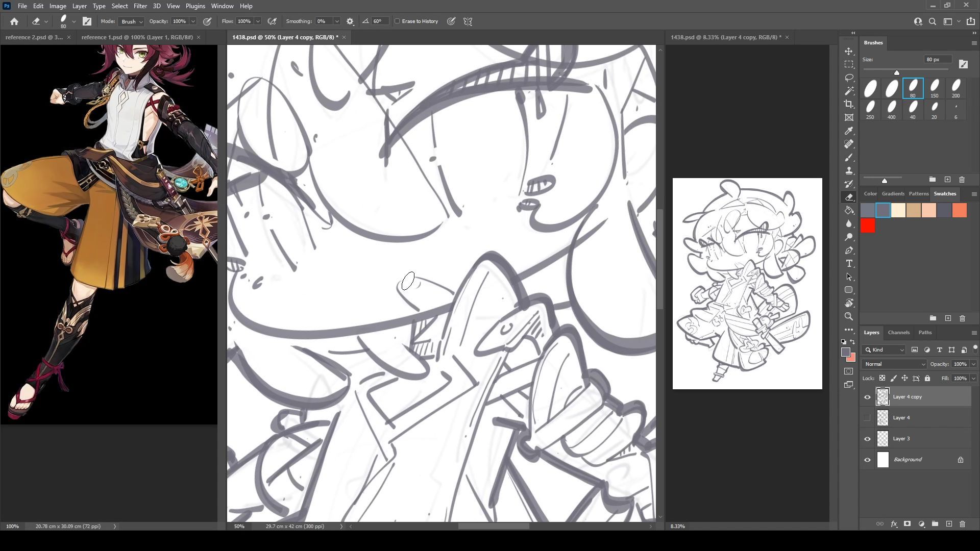Open Opacity dropdown arrow in options bar

coord(193,21)
